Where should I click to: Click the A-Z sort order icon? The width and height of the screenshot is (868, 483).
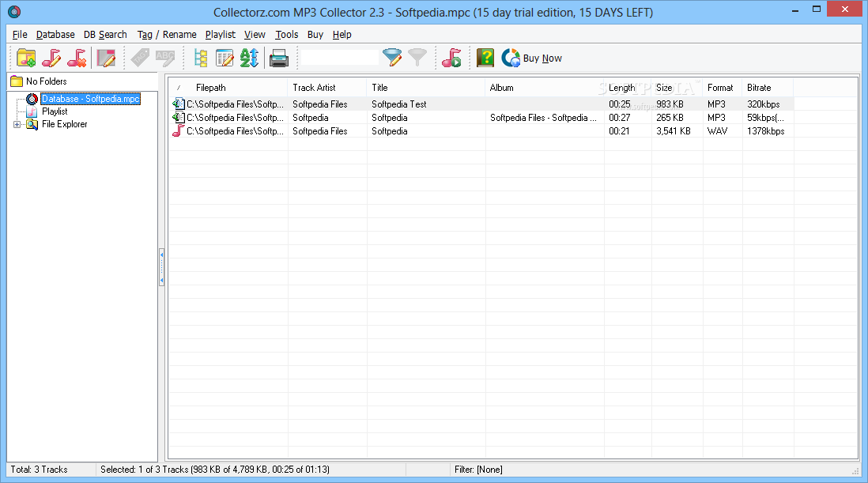click(249, 58)
